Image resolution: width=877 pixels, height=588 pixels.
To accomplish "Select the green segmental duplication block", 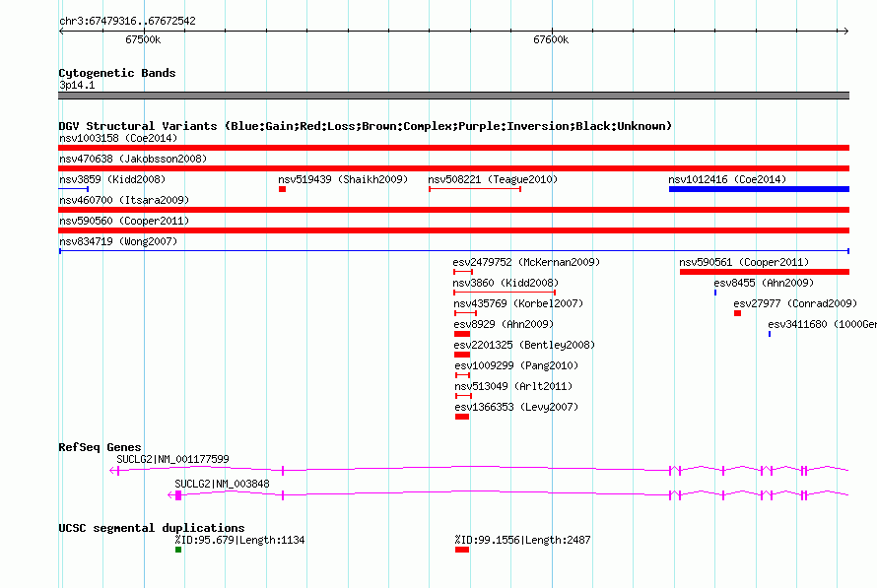I will tap(178, 550).
